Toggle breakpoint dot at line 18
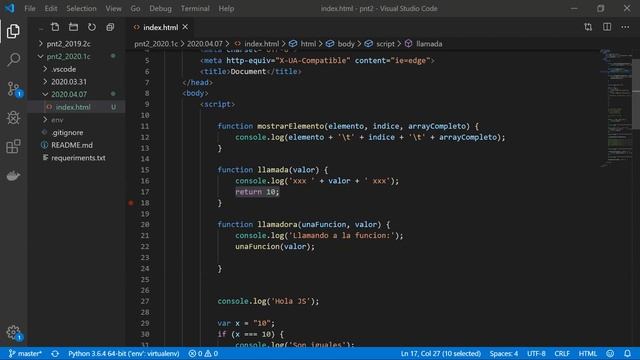This screenshot has height=360, width=640. tap(131, 203)
